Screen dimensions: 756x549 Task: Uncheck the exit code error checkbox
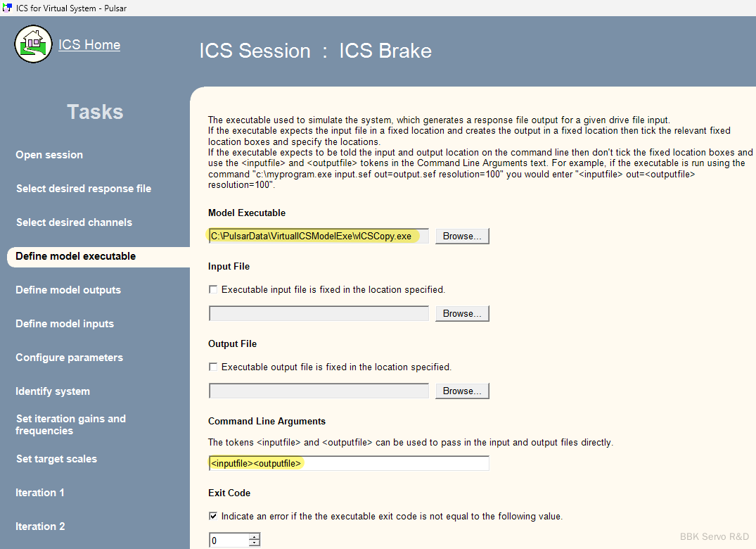click(x=214, y=516)
